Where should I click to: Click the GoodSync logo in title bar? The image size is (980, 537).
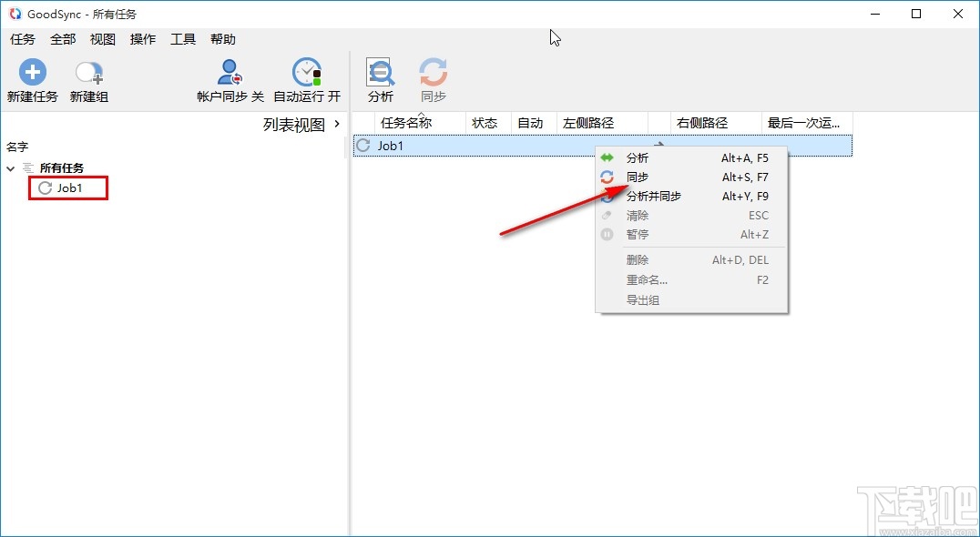[x=15, y=14]
